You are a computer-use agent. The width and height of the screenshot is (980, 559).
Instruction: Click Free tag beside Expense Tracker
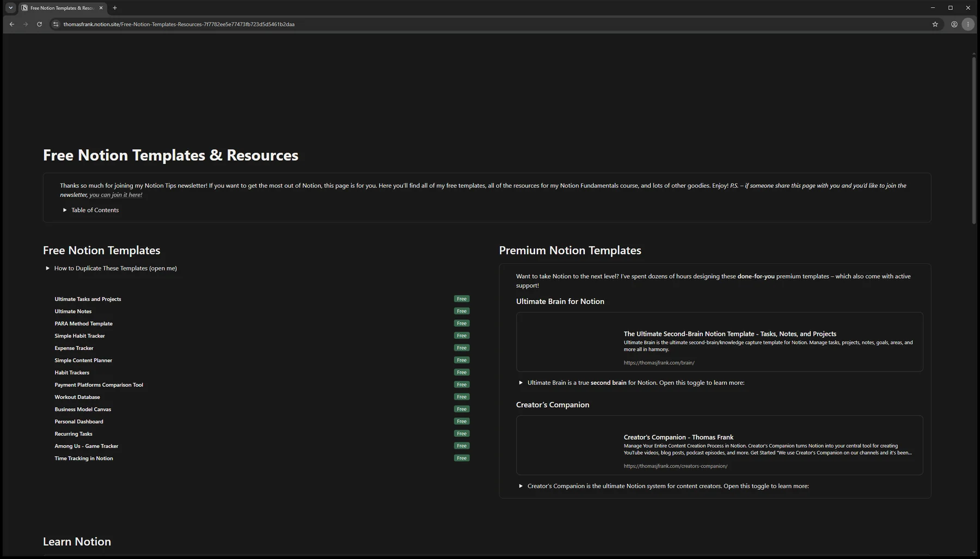462,348
